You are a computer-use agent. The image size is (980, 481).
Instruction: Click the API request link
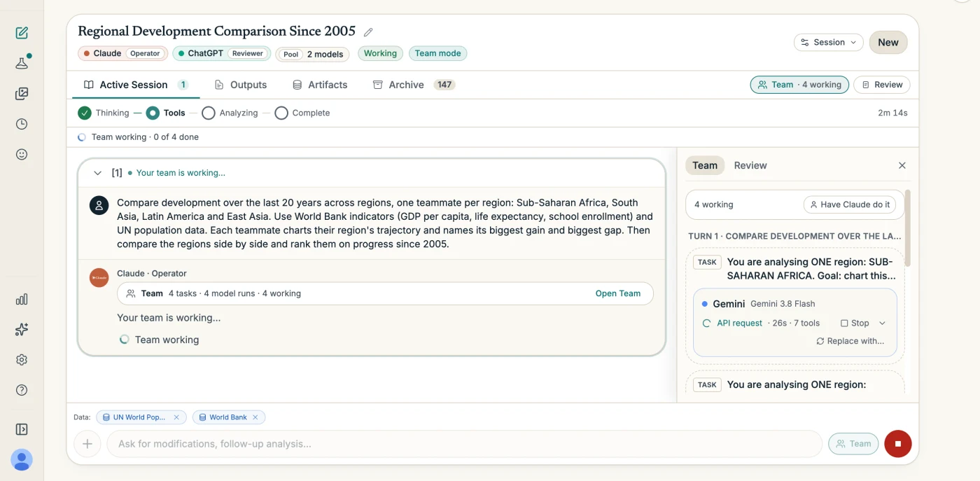point(739,323)
